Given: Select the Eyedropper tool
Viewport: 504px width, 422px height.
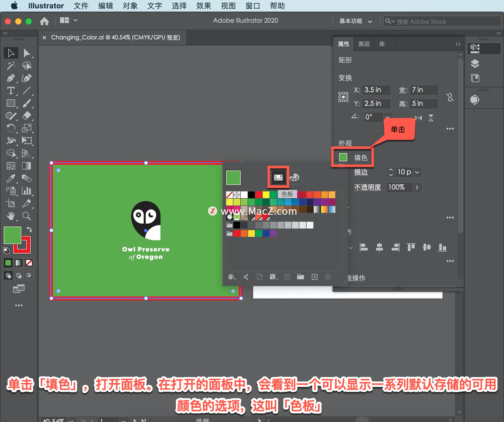Looking at the screenshot, I should click(10, 178).
